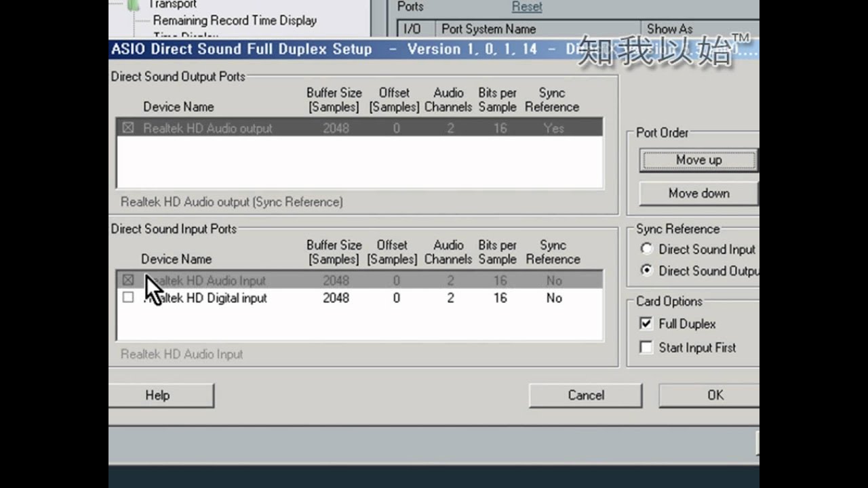Click buffer size 2048 of Realtek HD Digital input
Viewport: 868px width, 488px height.
coord(336,298)
